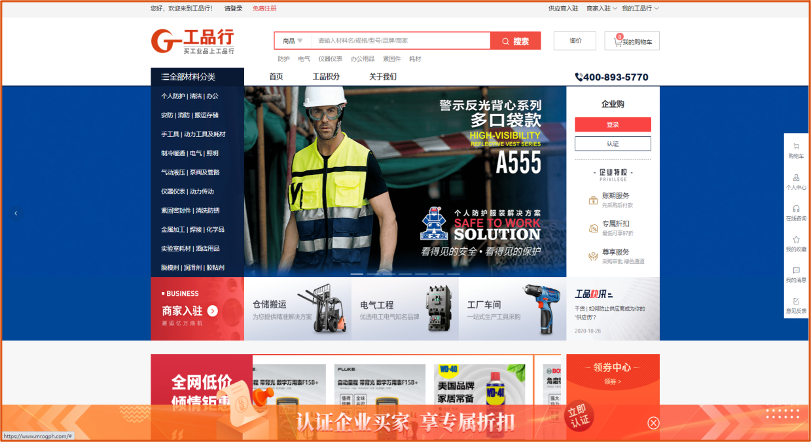
Task: Go to the 首页 nav tab
Action: pyautogui.click(x=276, y=77)
